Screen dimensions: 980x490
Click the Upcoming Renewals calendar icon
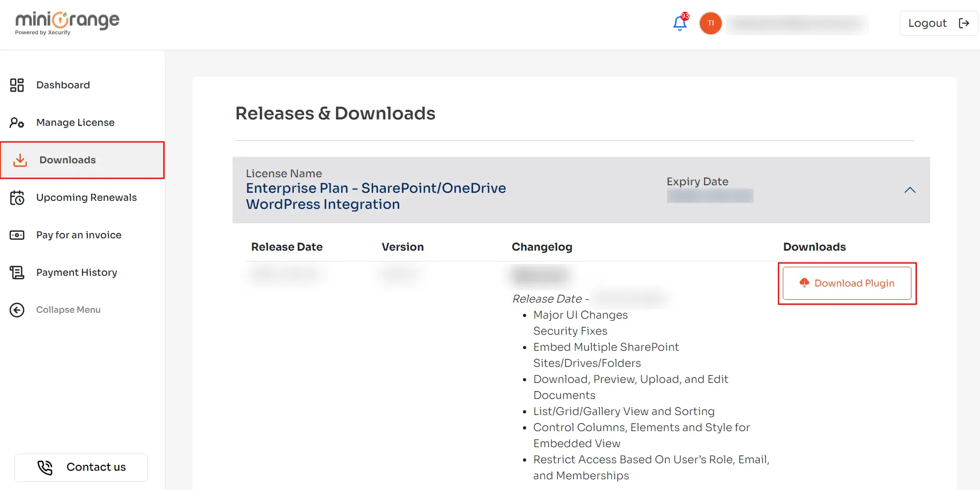pyautogui.click(x=17, y=198)
